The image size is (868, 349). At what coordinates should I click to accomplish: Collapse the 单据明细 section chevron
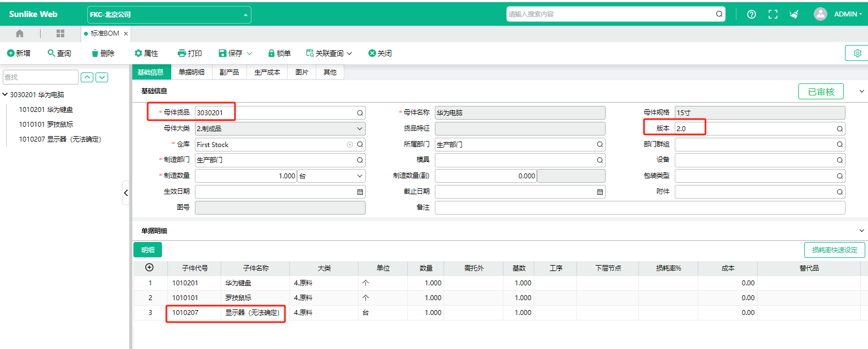(x=861, y=231)
